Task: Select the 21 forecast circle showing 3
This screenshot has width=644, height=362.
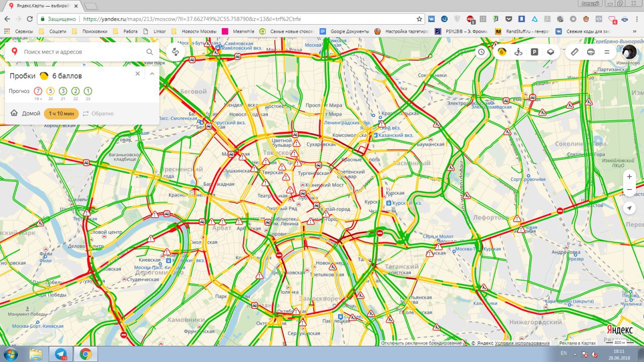Action: tap(63, 91)
